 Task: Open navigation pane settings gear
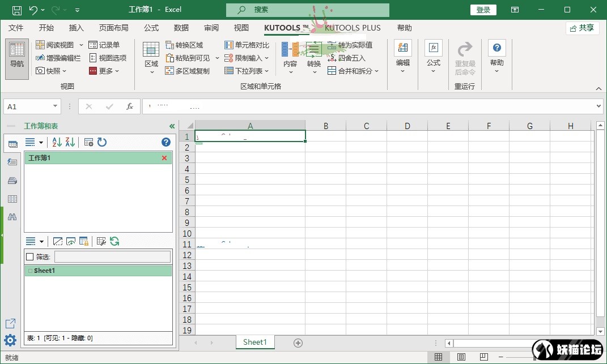coord(10,340)
